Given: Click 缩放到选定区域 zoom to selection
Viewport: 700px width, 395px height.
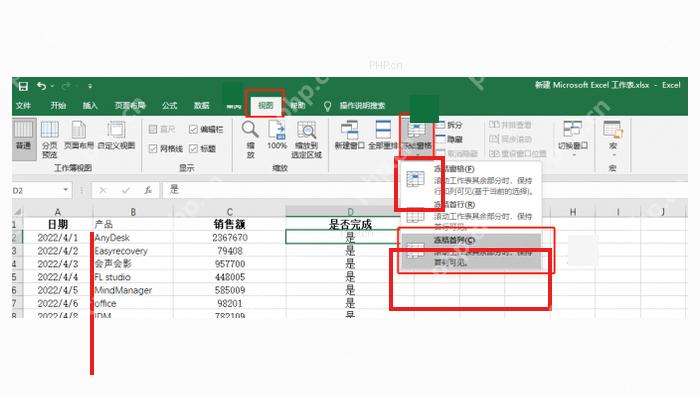Looking at the screenshot, I should click(306, 140).
